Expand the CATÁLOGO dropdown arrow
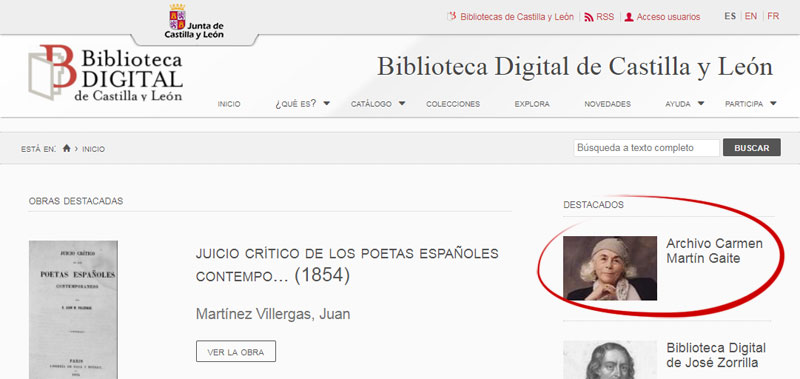 coord(402,104)
